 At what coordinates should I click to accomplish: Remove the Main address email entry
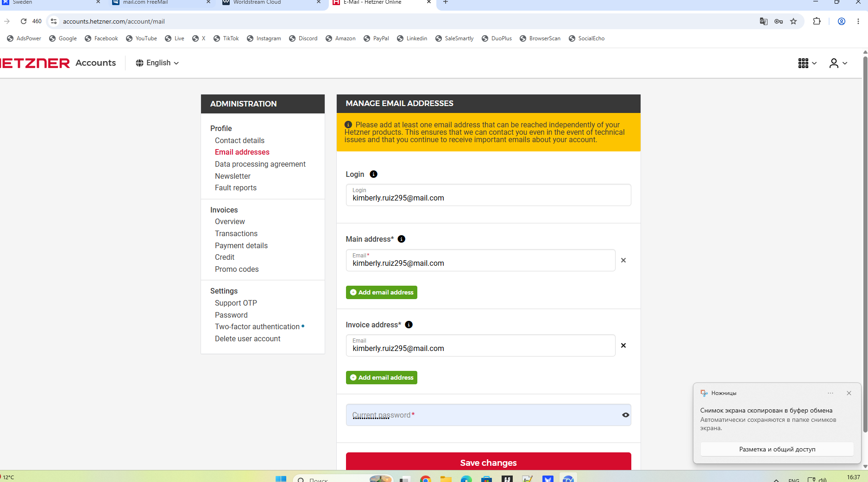[623, 260]
